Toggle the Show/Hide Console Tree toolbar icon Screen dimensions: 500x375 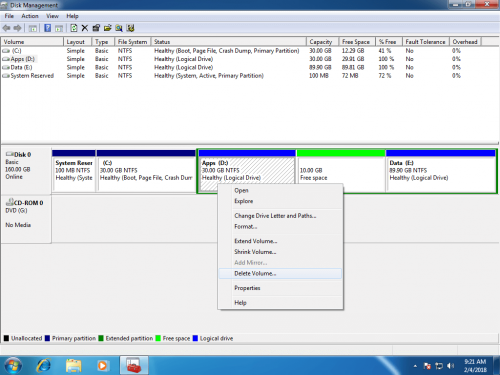coord(33,28)
